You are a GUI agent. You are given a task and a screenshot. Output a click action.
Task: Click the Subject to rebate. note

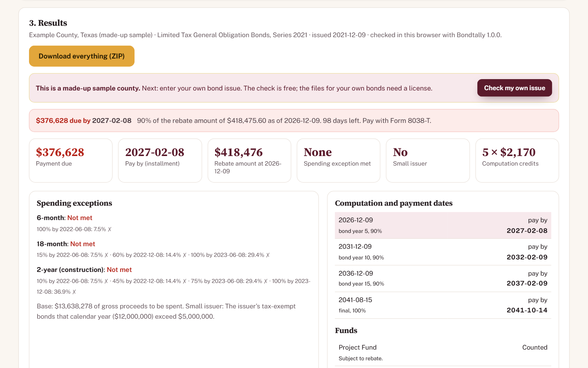tap(361, 358)
